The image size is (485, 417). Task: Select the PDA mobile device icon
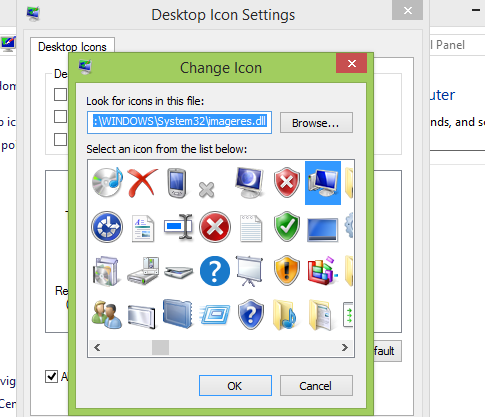tap(177, 183)
